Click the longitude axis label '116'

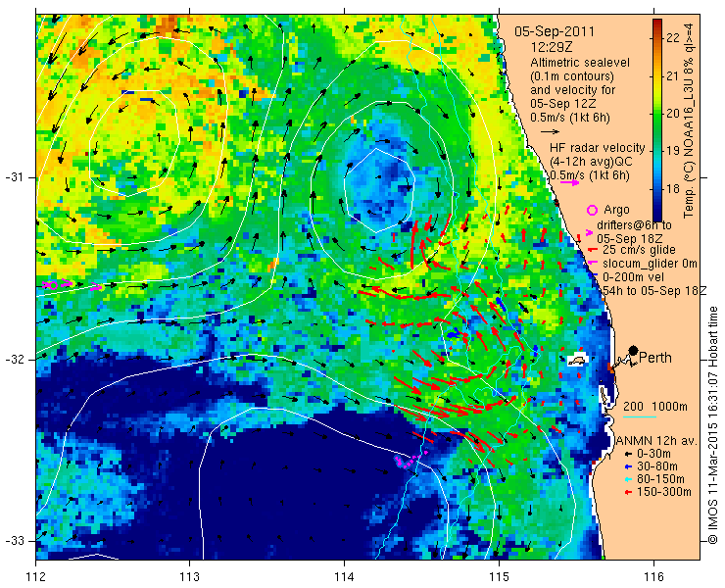click(653, 576)
